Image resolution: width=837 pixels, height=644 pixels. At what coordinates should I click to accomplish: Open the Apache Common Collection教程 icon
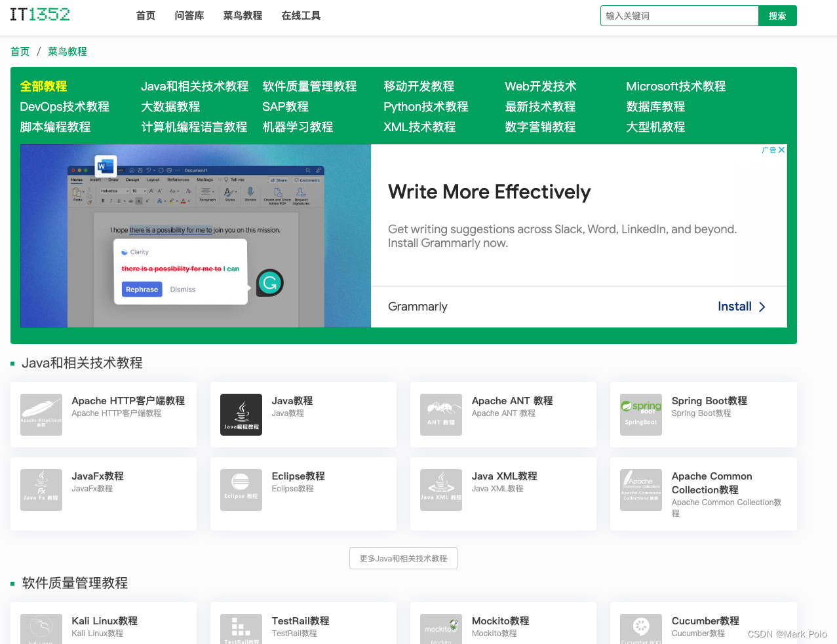click(x=641, y=490)
